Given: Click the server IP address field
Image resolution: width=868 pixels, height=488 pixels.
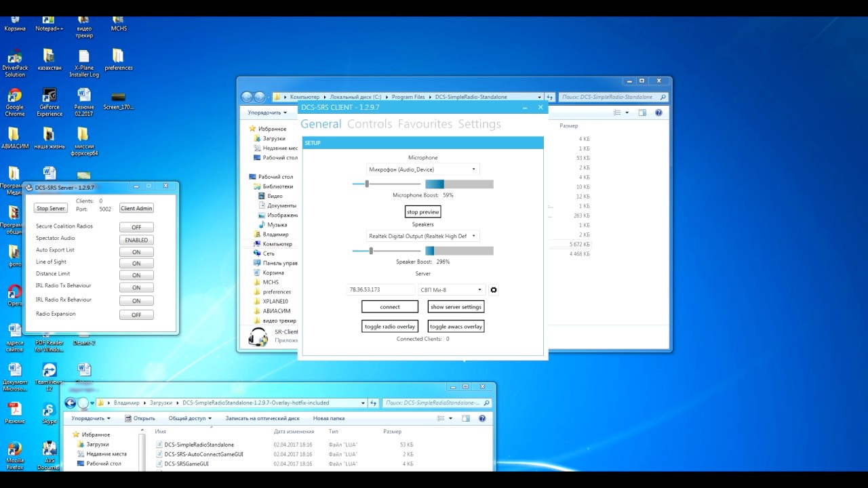Looking at the screenshot, I should point(380,289).
